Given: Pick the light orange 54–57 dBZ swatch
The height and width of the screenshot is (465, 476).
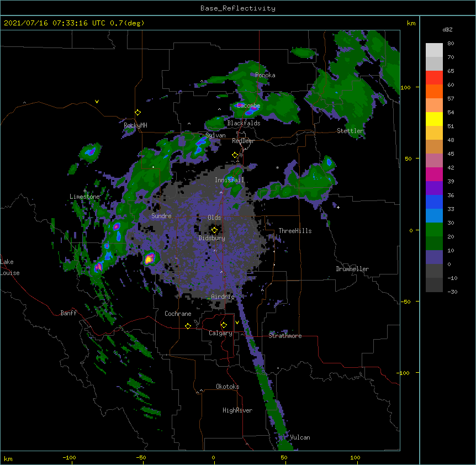Looking at the screenshot, I should [434, 105].
